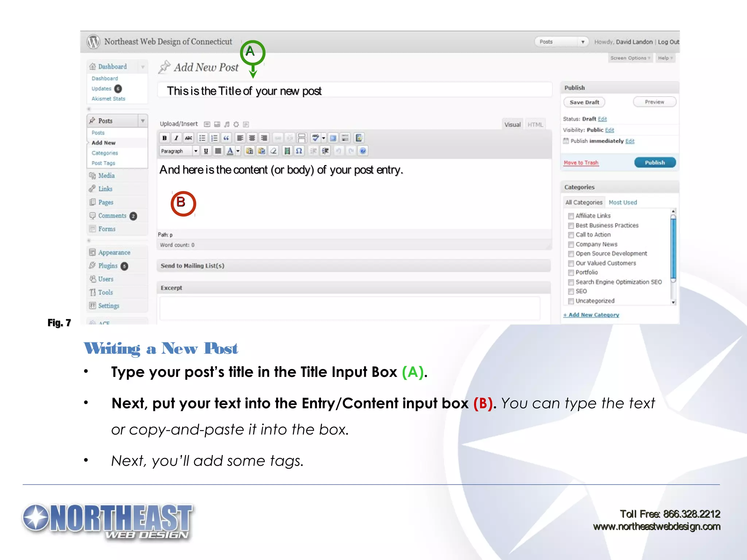Screen dimensions: 747x560
Task: Toggle fullscreen editing mode
Action: point(333,138)
